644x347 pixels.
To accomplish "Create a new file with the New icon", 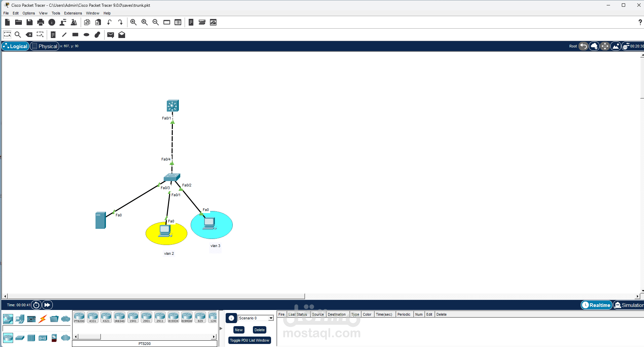I will tap(7, 22).
